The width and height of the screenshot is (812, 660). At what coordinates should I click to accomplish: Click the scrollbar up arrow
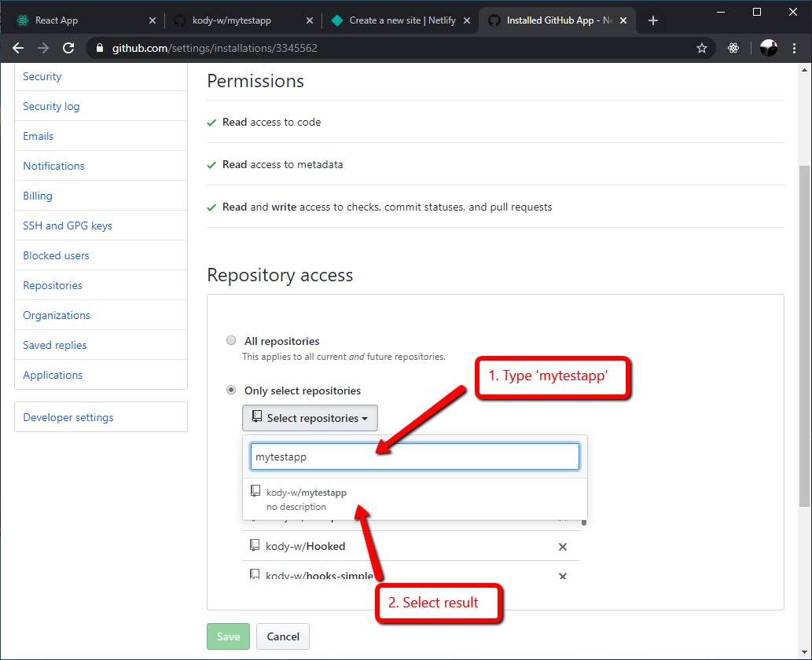pos(803,69)
